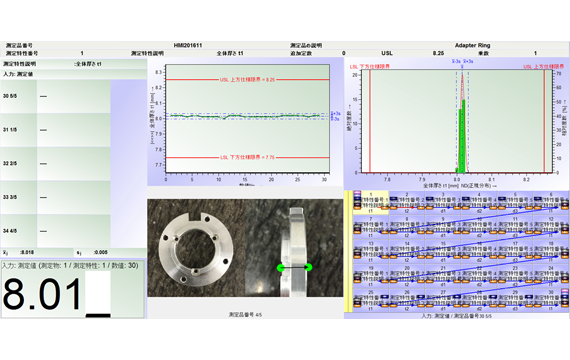The height and width of the screenshot is (360, 570).
Task: Click the USL value 8.25 in header
Action: tap(438, 53)
